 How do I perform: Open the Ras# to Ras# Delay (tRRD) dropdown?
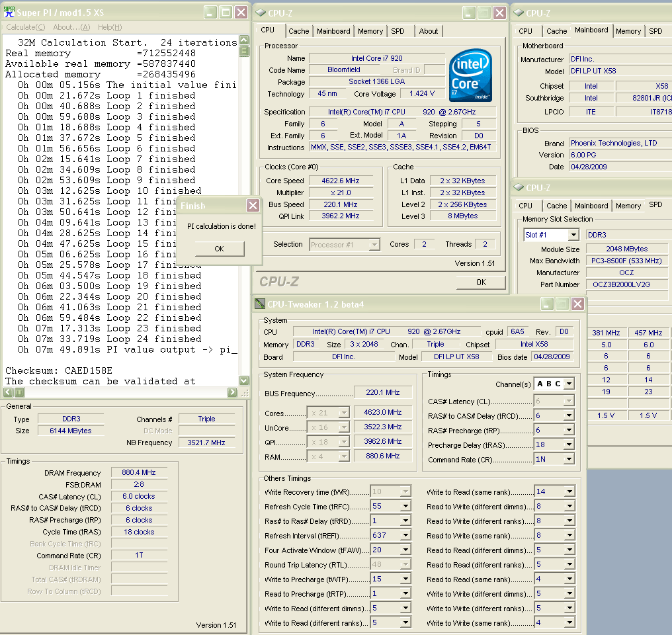[405, 521]
